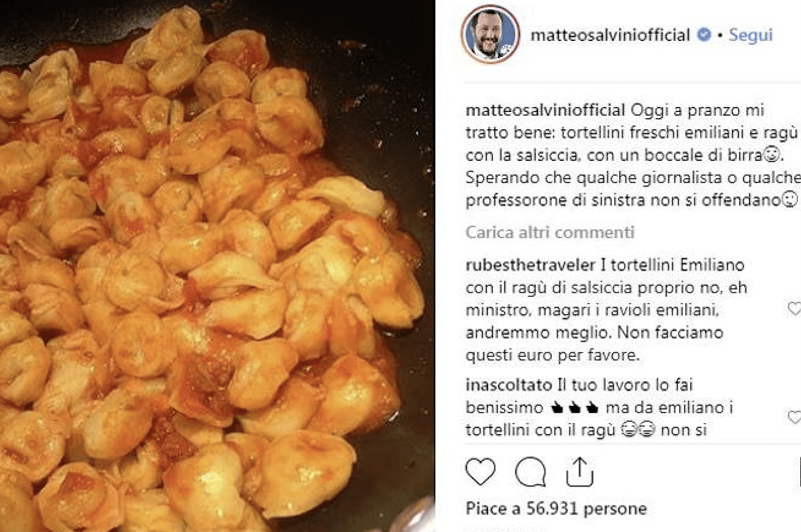Follow the account via Segui
The width and height of the screenshot is (801, 532).
[x=750, y=35]
